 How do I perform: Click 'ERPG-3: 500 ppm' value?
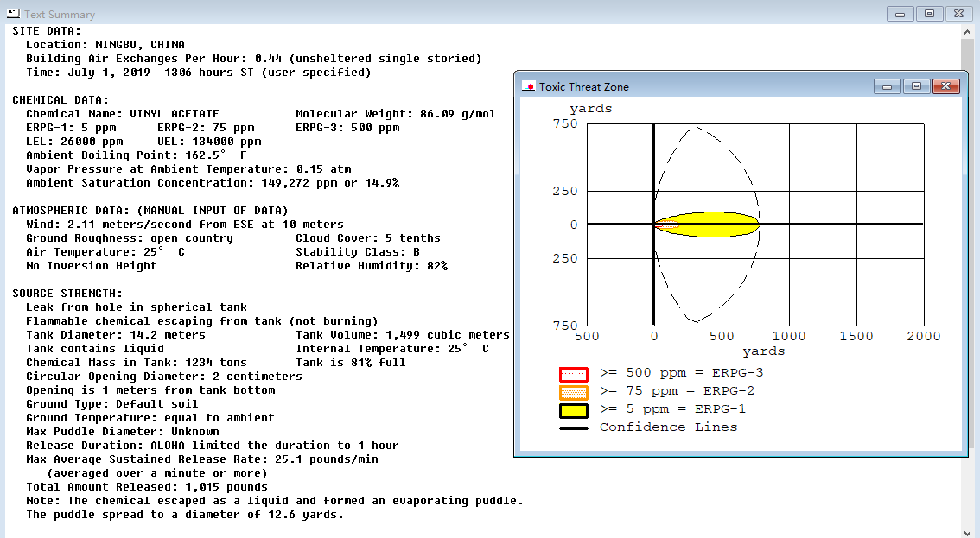coord(347,128)
